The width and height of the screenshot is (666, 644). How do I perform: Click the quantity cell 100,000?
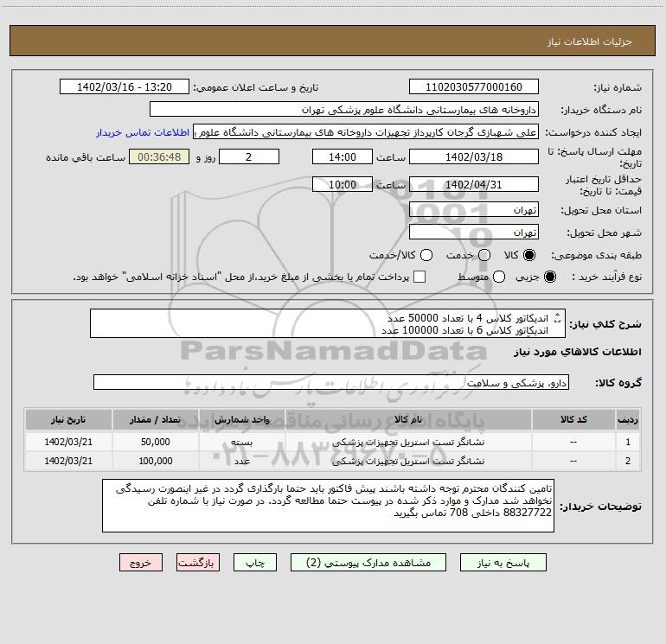[156, 461]
